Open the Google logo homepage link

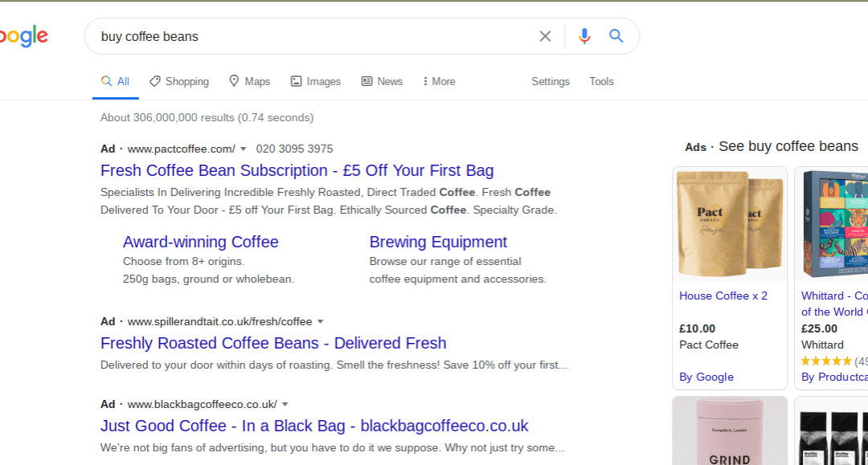coord(24,36)
